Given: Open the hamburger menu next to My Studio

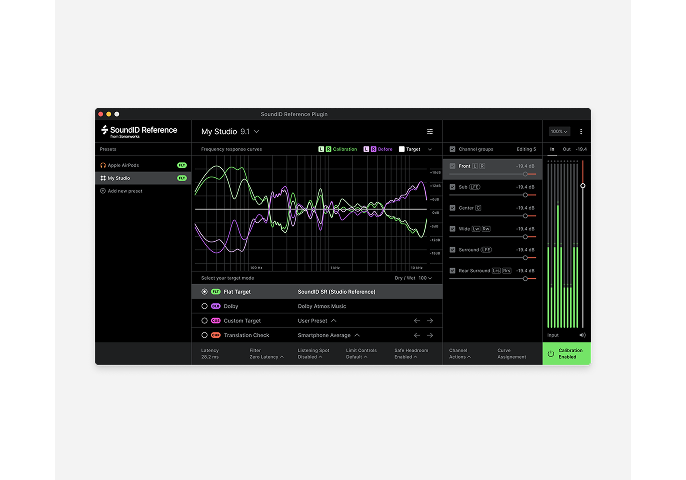Looking at the screenshot, I should coord(430,131).
